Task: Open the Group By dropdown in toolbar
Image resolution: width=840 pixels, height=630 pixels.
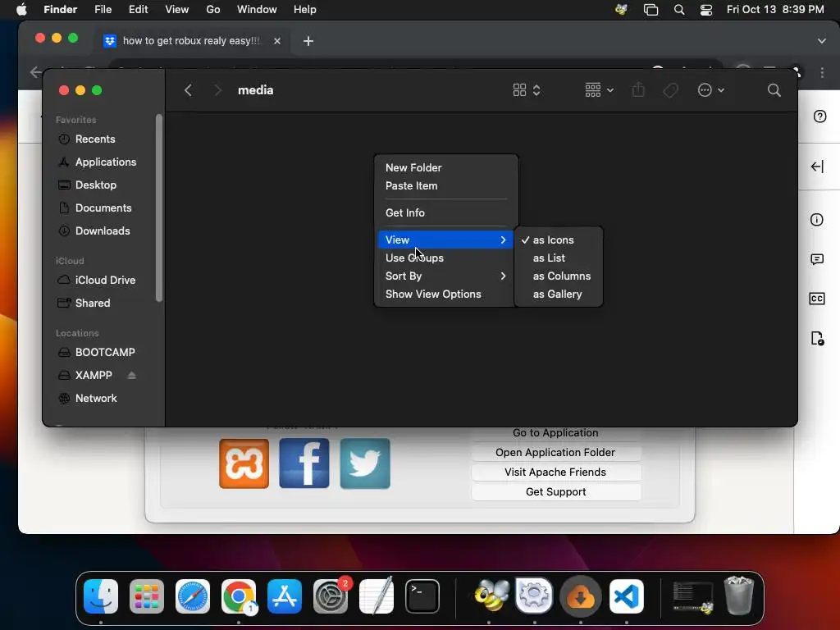Action: point(599,90)
